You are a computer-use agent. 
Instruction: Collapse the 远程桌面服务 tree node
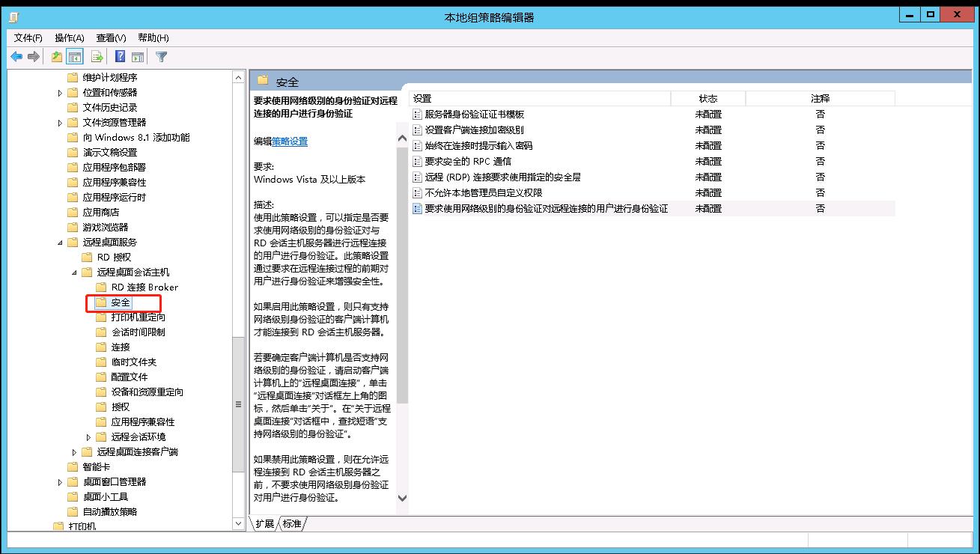pos(60,243)
